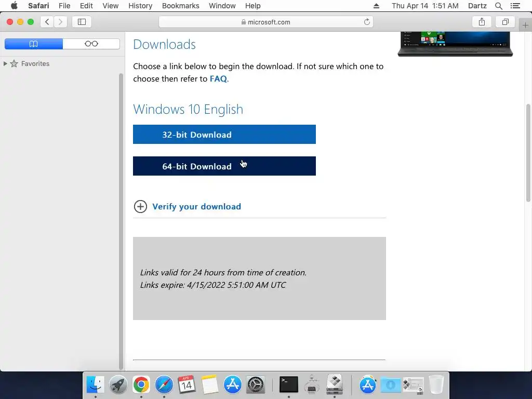Click the Dartz user name in menu bar
This screenshot has width=532, height=399.
click(x=477, y=6)
